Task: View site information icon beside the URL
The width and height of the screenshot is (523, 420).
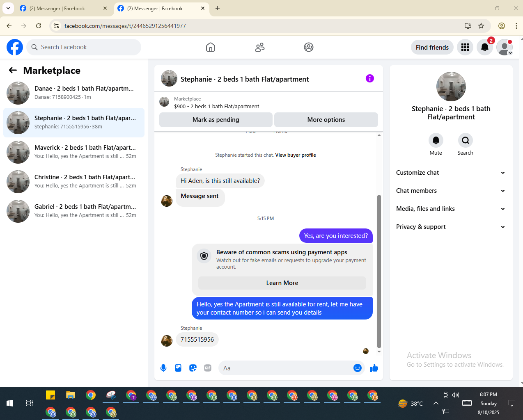Action: coord(57,26)
